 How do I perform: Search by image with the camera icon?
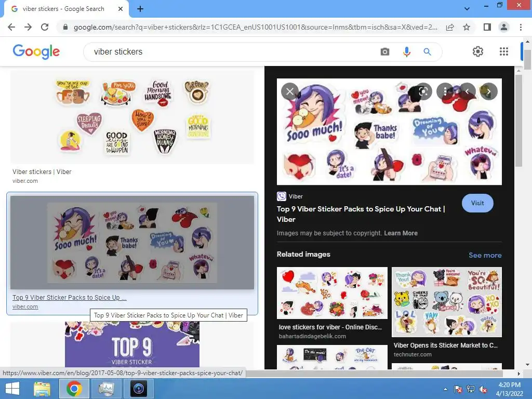tap(385, 52)
